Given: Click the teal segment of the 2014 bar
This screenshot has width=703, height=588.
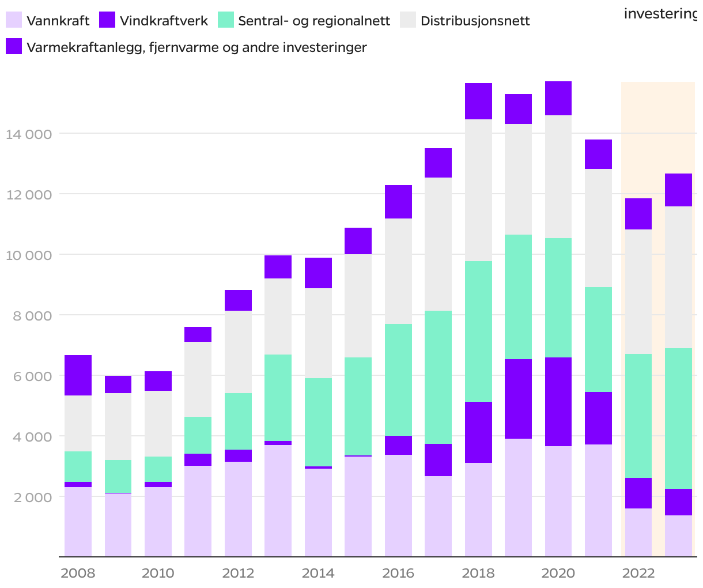Looking at the screenshot, I should click(x=318, y=422).
